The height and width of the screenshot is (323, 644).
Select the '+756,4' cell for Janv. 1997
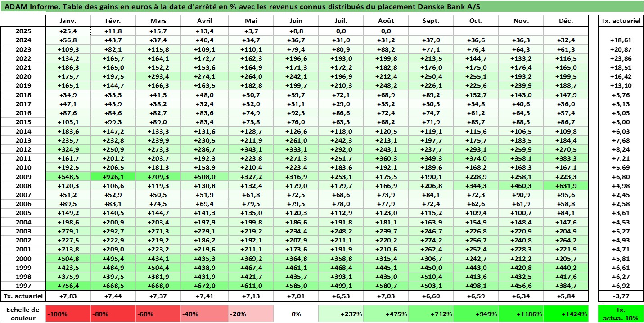tap(68, 286)
